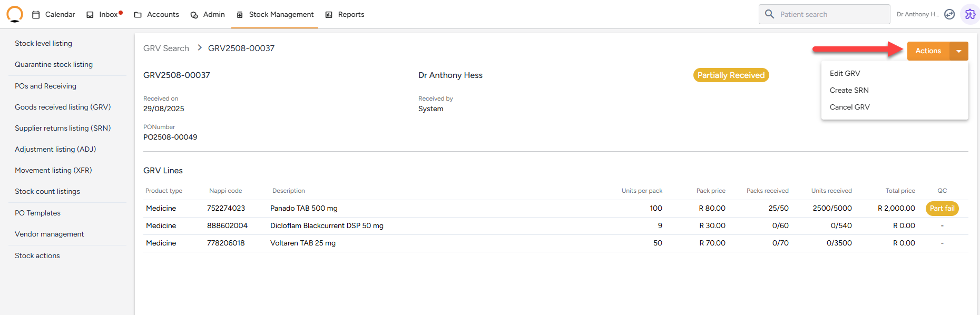The height and width of the screenshot is (315, 980).
Task: Expand the Actions dropdown arrow
Action: (x=959, y=51)
